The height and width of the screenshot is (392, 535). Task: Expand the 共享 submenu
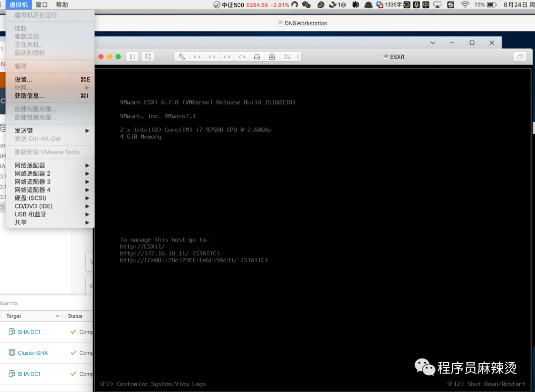pyautogui.click(x=50, y=223)
